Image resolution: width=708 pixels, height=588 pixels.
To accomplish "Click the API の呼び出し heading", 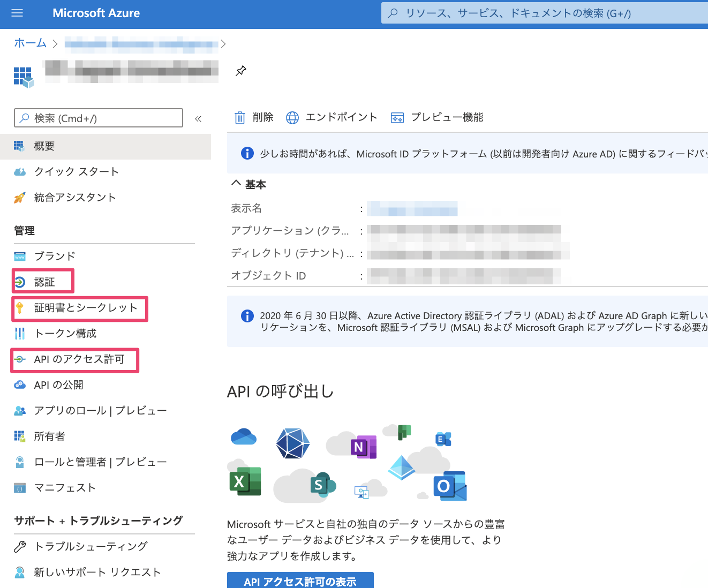I will (281, 391).
